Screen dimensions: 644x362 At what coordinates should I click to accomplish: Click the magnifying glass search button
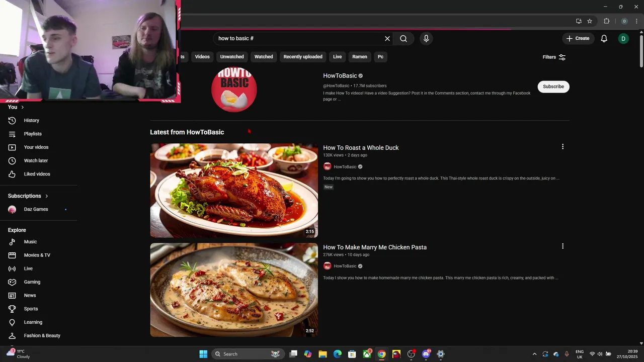pos(404,39)
